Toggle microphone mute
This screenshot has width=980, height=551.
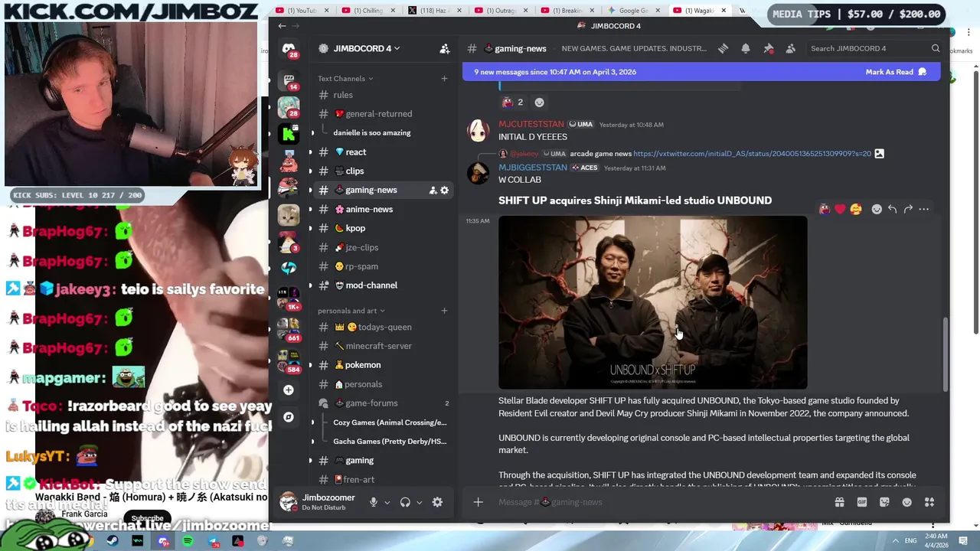coord(373,502)
